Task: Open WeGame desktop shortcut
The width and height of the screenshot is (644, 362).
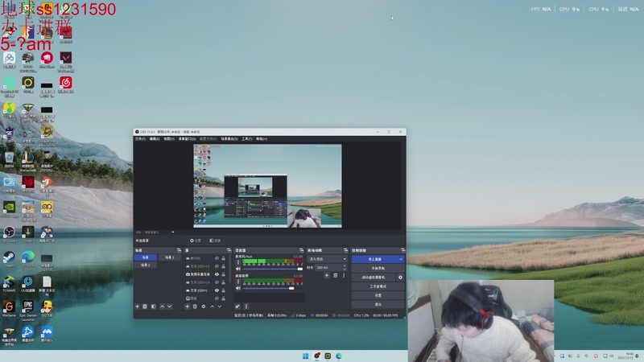Action: (x=9, y=309)
